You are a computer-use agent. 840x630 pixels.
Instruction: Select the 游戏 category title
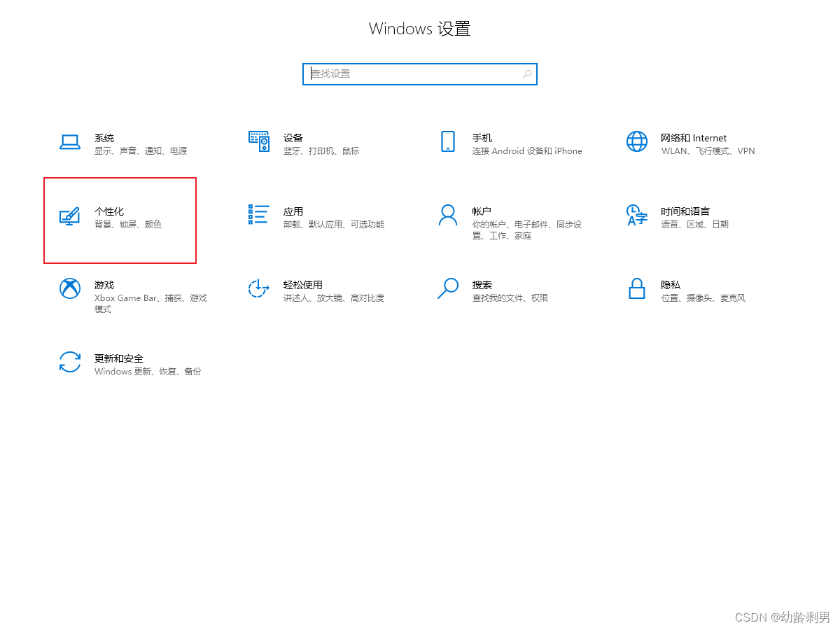click(104, 285)
